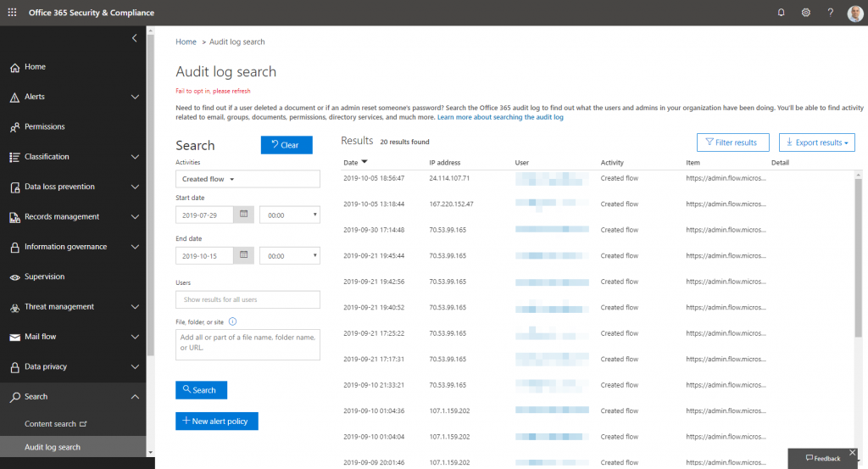Click the user profile avatar
The image size is (868, 469).
coord(854,12)
